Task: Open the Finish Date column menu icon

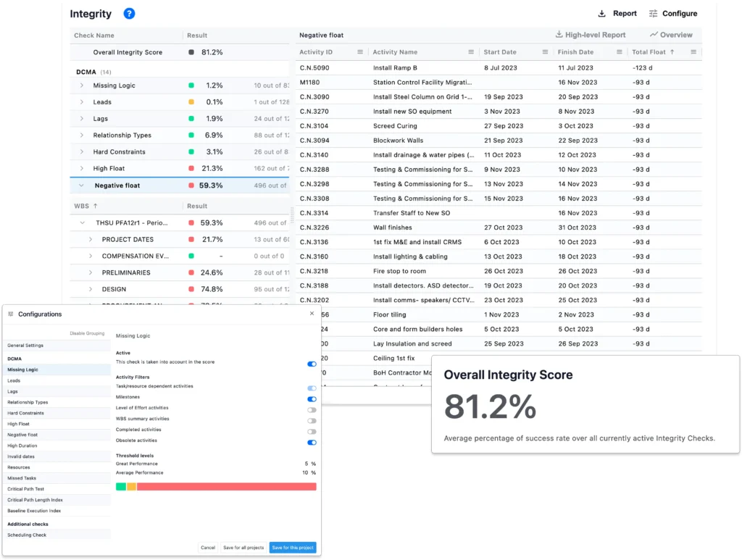Action: (620, 52)
